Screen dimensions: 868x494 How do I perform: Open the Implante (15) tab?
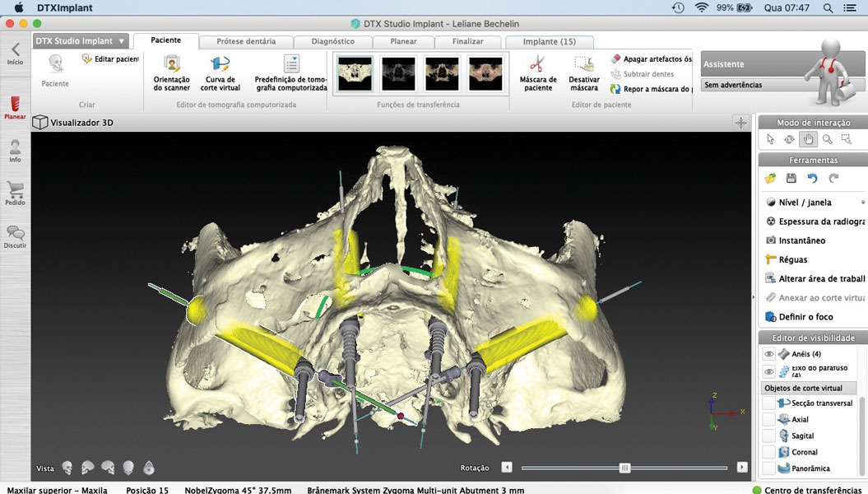(x=550, y=41)
